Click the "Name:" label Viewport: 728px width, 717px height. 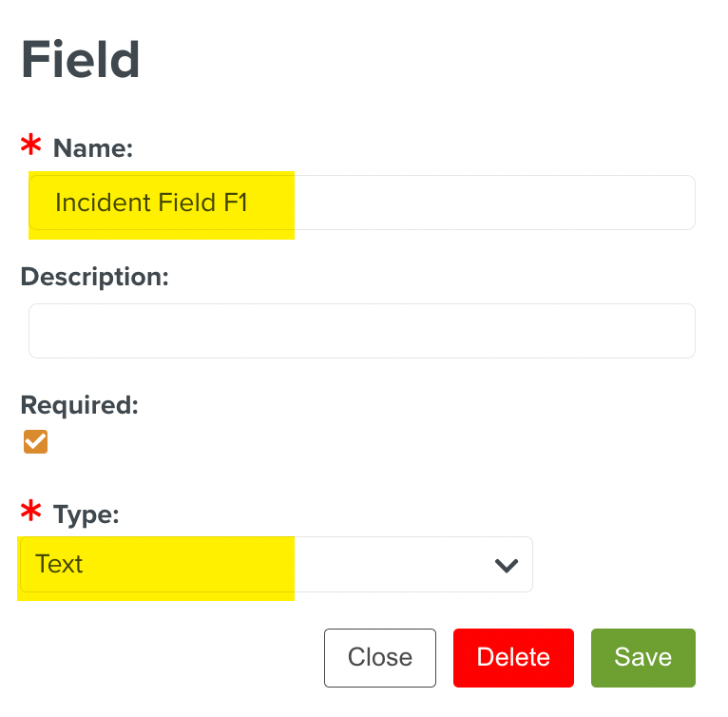93,148
